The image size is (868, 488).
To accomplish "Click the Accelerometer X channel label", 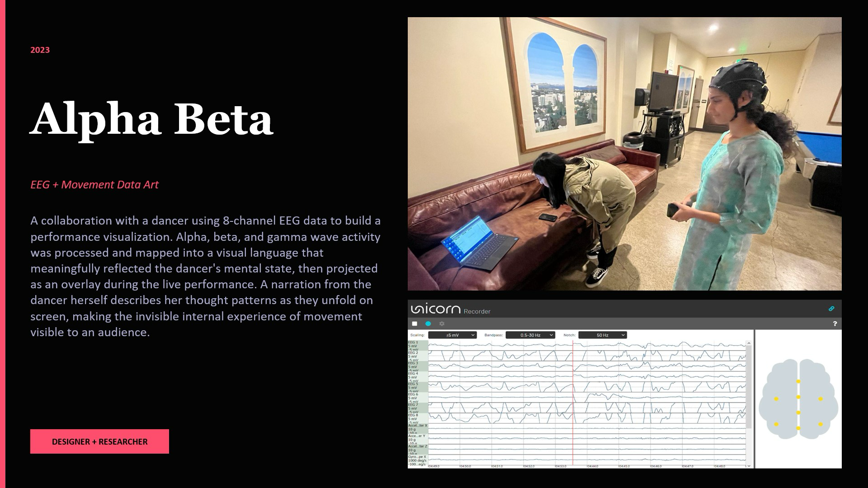I will (418, 429).
